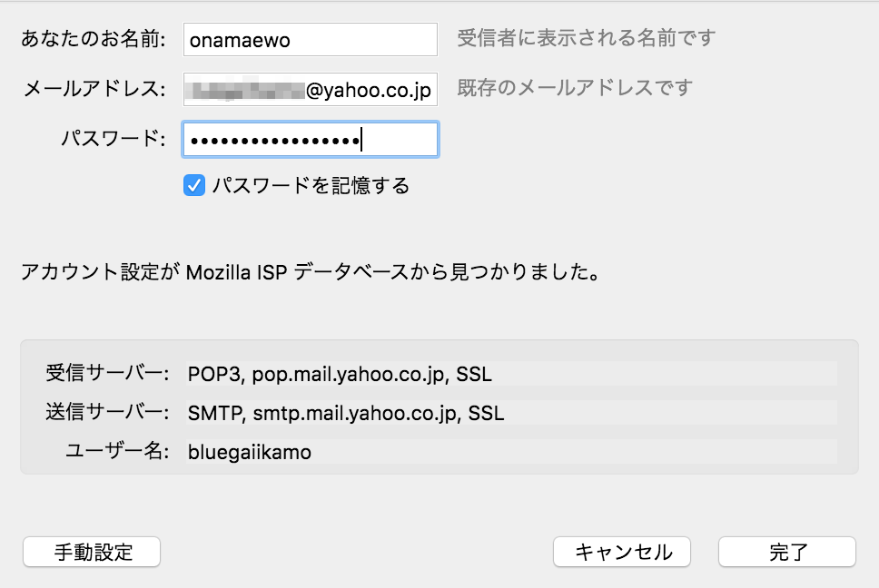The height and width of the screenshot is (588, 879).
Task: Click inside the password field
Action: (310, 140)
